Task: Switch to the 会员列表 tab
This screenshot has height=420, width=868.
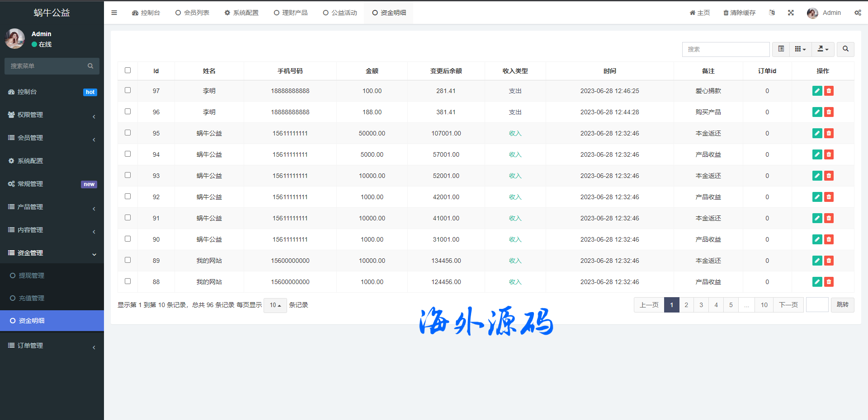Action: pos(192,13)
